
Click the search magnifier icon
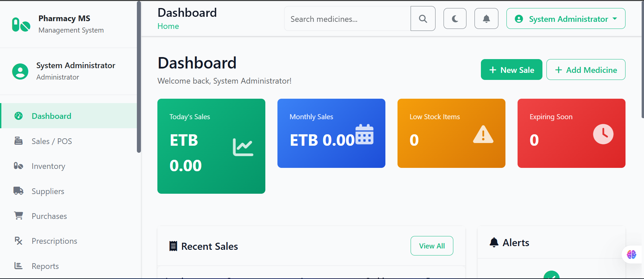(423, 18)
